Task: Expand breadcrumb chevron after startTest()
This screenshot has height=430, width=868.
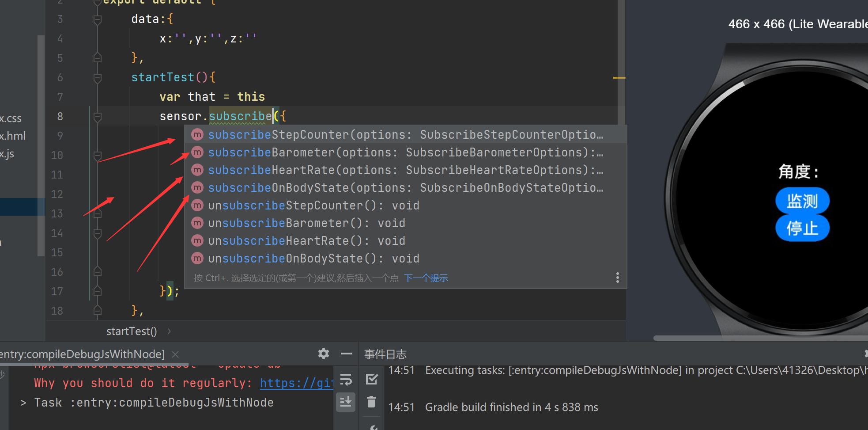Action: click(x=169, y=331)
